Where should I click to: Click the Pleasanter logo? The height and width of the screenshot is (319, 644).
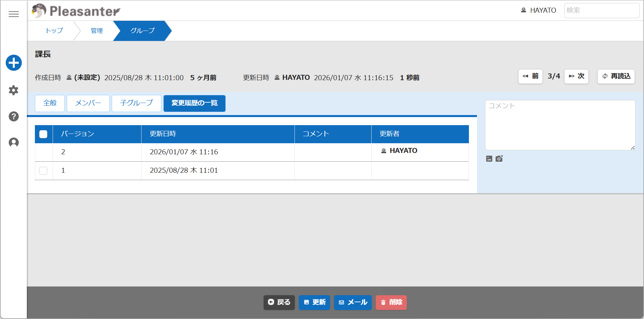76,11
